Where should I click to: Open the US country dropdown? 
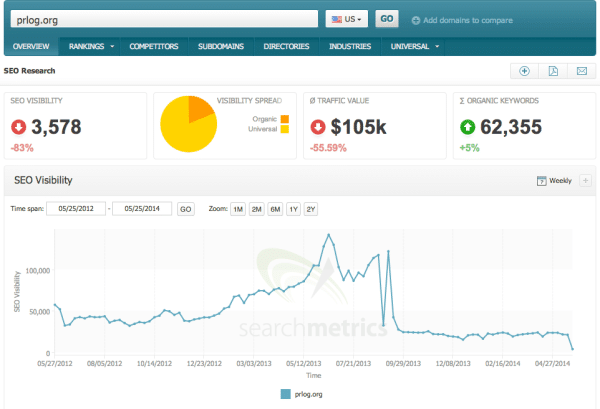pos(347,19)
